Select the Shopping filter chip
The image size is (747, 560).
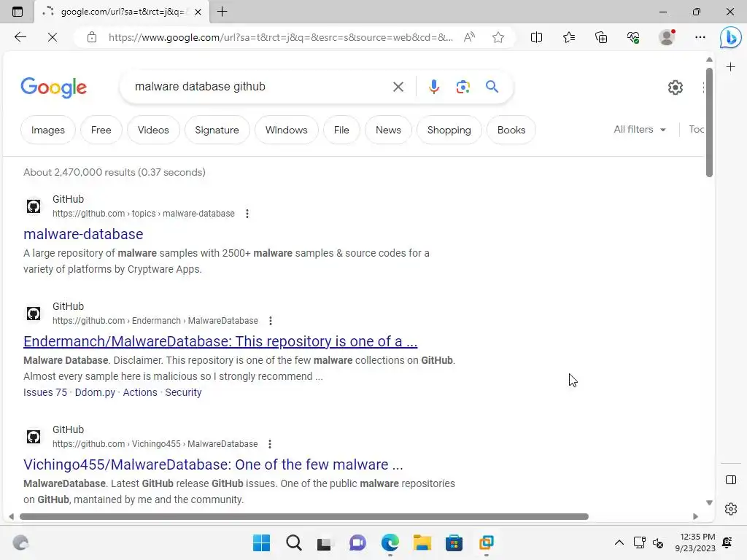pos(449,130)
